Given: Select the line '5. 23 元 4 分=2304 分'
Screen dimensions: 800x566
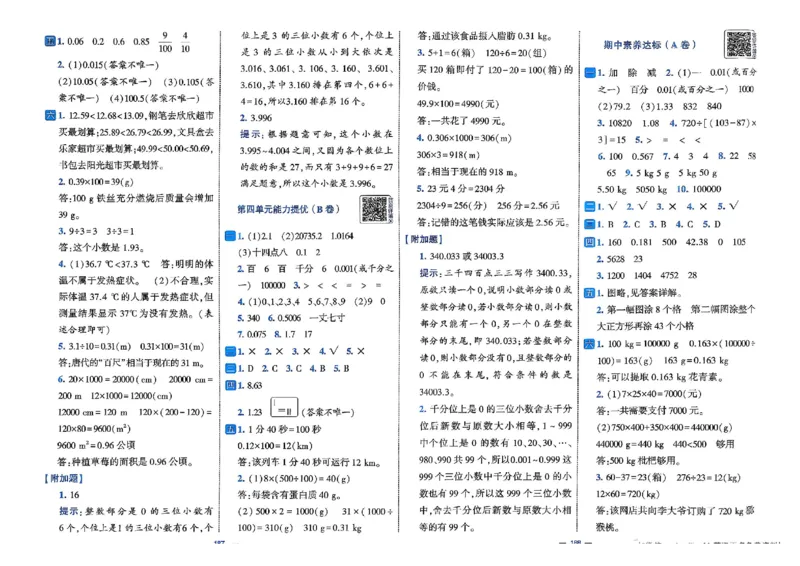Looking at the screenshot, I should (461, 189).
